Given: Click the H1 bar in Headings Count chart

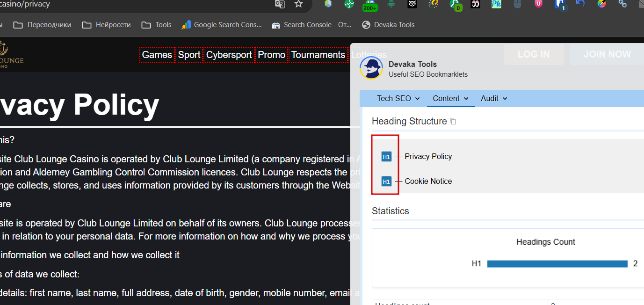Looking at the screenshot, I should [x=557, y=264].
